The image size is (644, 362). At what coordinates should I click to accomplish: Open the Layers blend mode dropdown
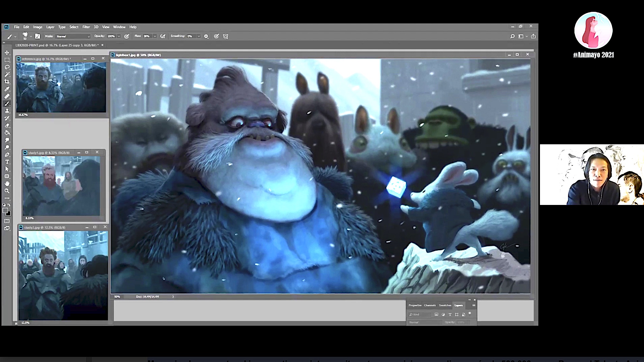pos(425,322)
